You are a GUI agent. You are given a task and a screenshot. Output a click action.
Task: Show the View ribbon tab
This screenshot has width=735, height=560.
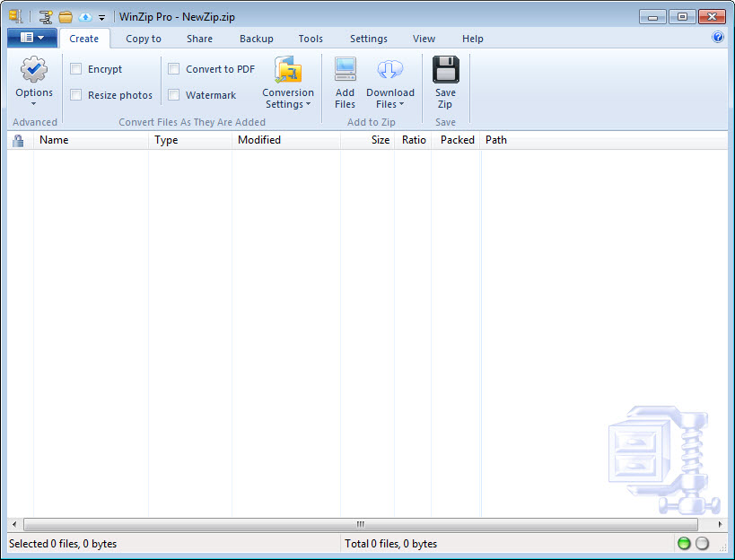[x=424, y=39]
